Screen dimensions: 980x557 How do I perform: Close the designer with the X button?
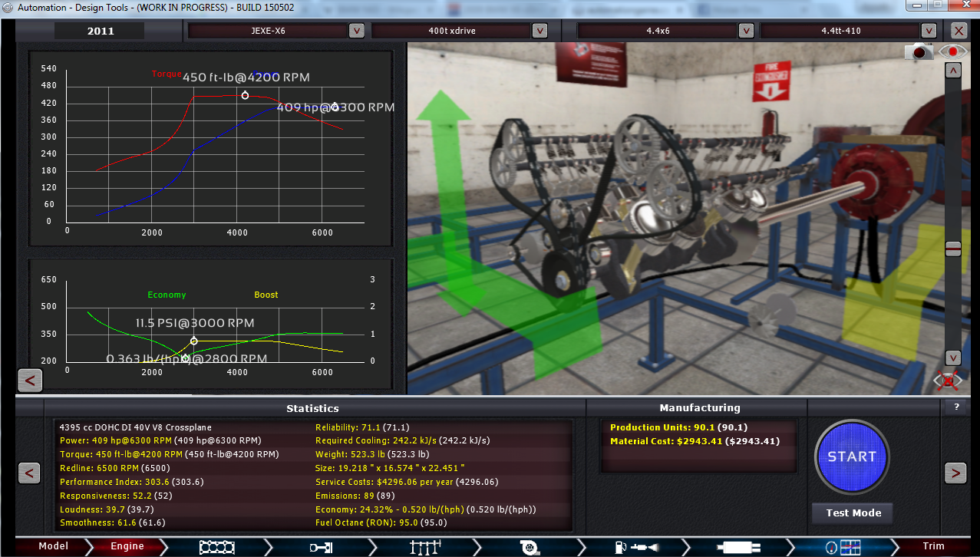click(959, 31)
